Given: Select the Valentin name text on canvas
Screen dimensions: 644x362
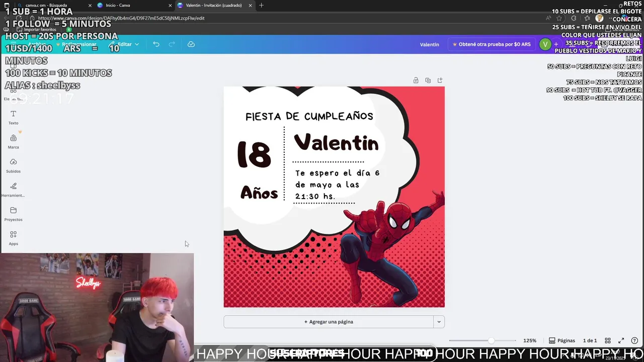Looking at the screenshot, I should click(336, 143).
